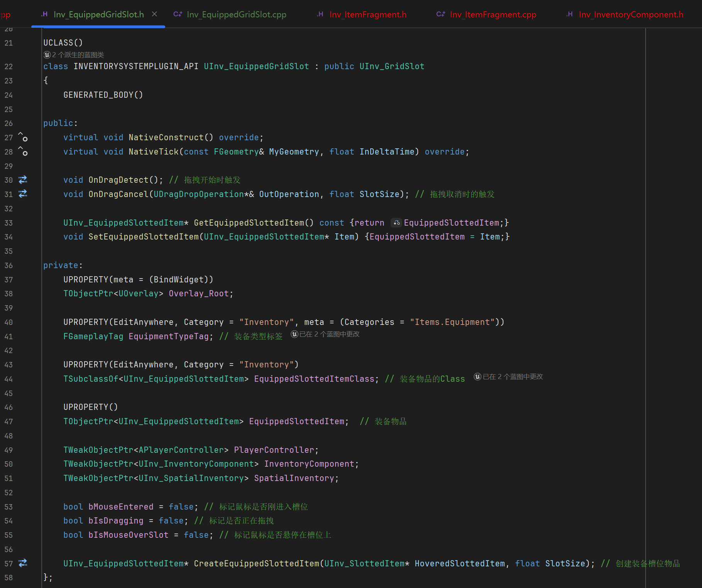Click the bIsMouseOverSlot variable name
The width and height of the screenshot is (702, 588).
pos(129,535)
